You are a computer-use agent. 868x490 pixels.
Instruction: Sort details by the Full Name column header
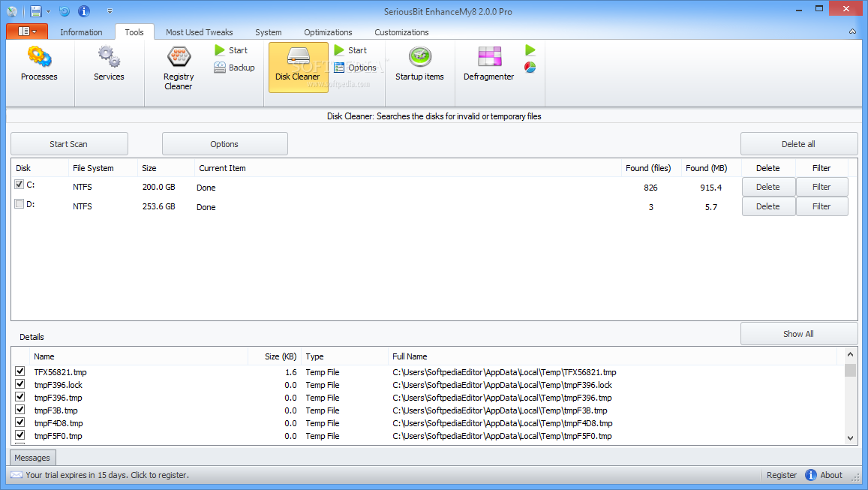pyautogui.click(x=612, y=356)
